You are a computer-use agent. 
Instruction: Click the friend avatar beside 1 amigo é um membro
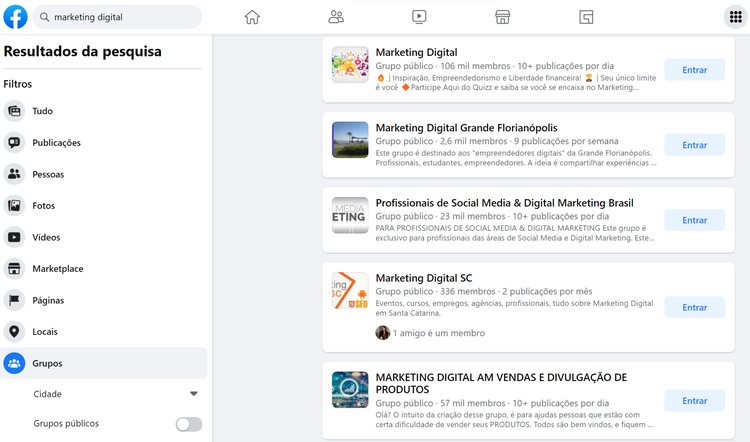(x=383, y=332)
